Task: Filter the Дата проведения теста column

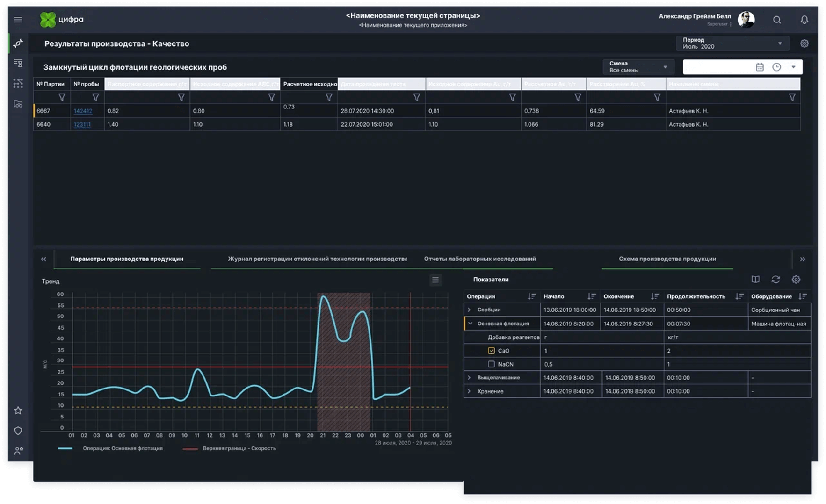Action: [416, 97]
